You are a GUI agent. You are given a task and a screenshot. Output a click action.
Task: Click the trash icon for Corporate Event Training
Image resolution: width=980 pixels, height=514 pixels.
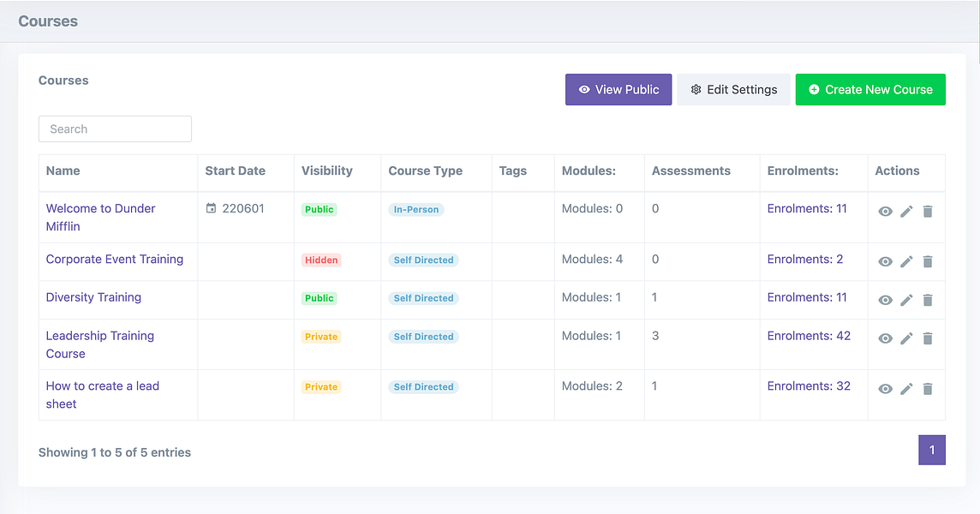928,262
